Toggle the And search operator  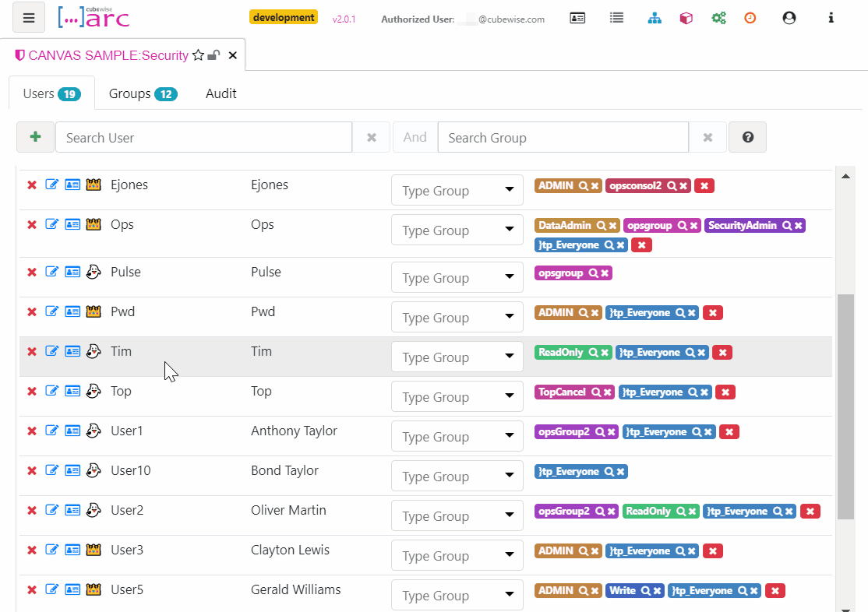pos(415,137)
